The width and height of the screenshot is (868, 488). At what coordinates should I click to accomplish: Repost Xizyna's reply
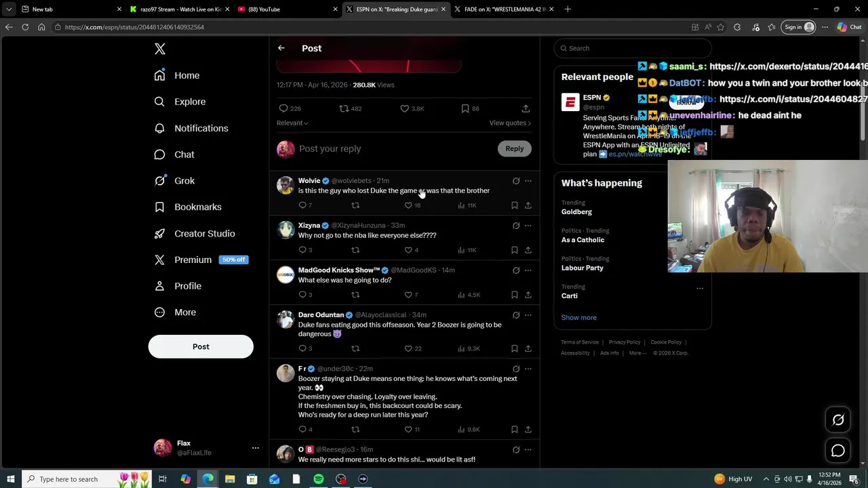(355, 250)
